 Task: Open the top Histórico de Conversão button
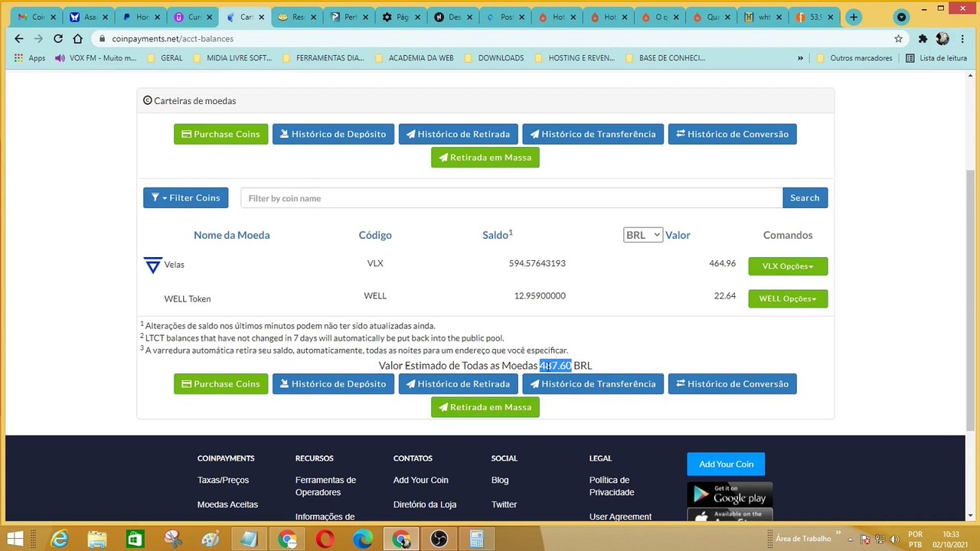733,134
